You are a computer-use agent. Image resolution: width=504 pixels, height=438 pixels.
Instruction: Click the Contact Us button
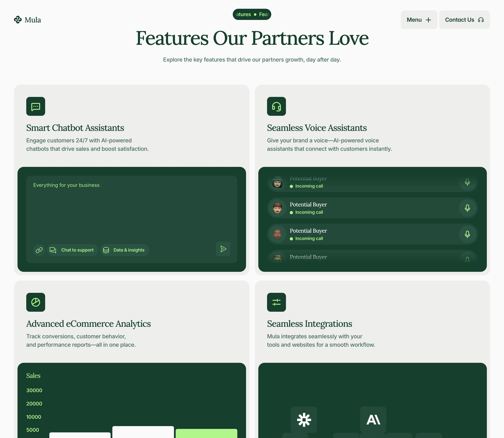click(464, 20)
